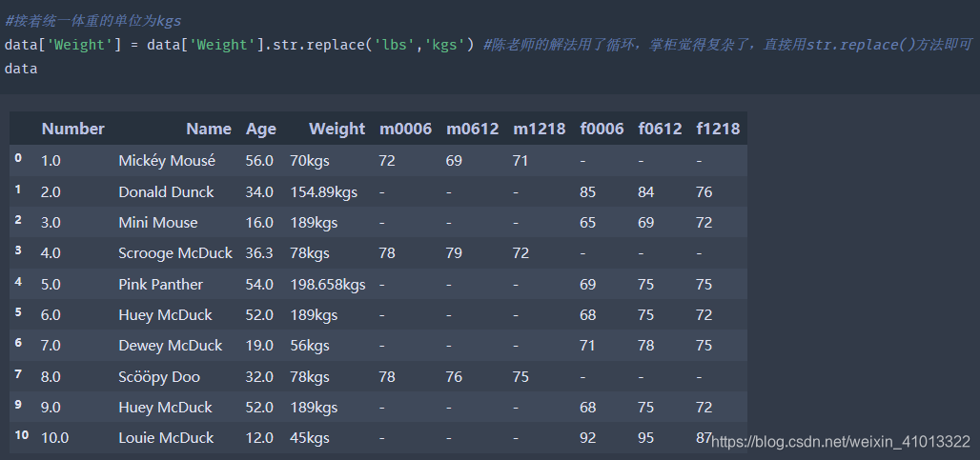Viewport: 980px width, 460px height.
Task: Click Scrooge McDuck's 78kgs weight cell
Action: 310,253
